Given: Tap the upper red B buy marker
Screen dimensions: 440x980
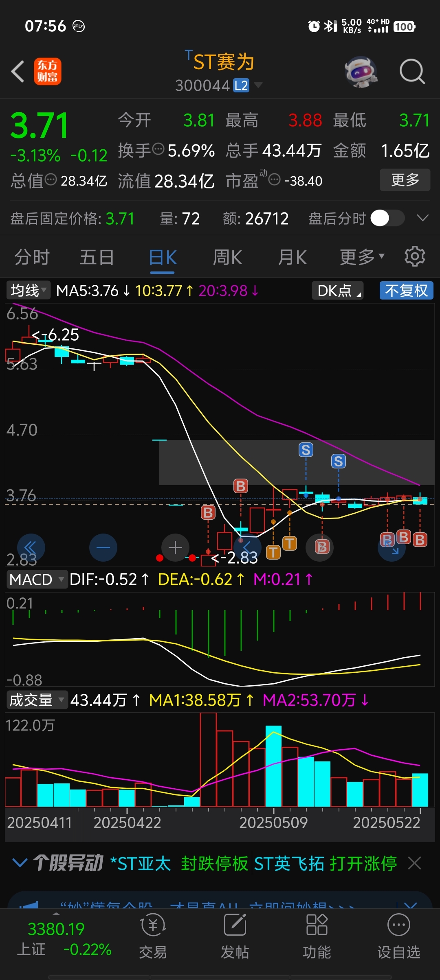Looking at the screenshot, I should coord(241,486).
